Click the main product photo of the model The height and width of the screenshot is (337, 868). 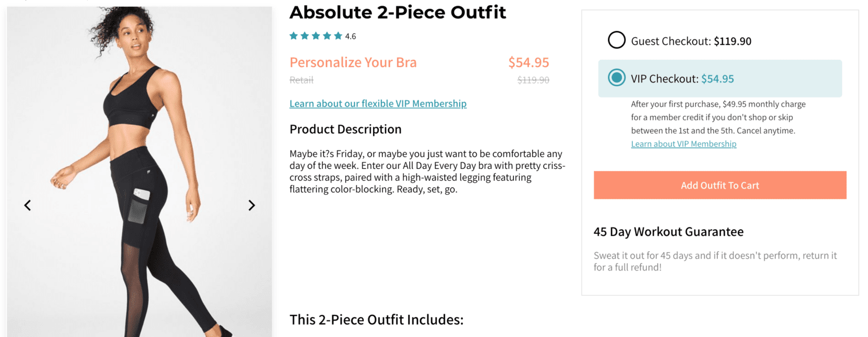click(139, 169)
